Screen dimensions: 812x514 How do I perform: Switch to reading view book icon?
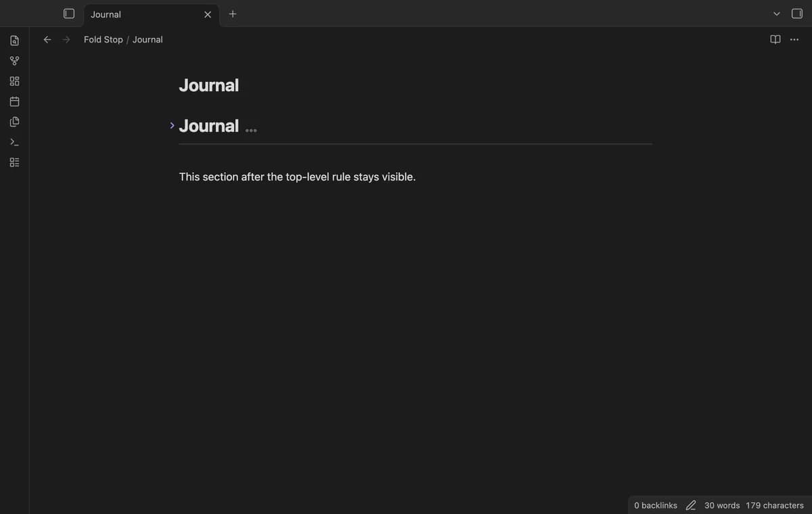coord(775,39)
